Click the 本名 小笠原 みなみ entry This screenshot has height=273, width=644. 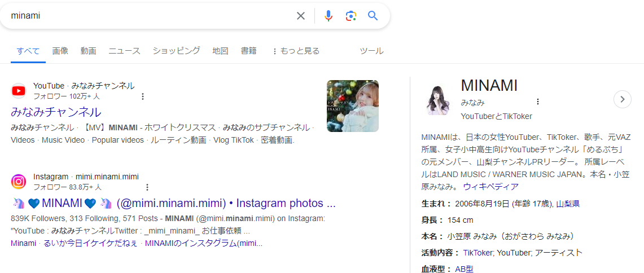497,236
